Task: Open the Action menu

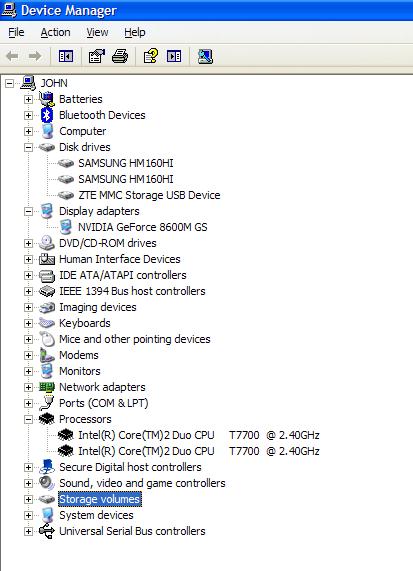Action: pyautogui.click(x=55, y=32)
